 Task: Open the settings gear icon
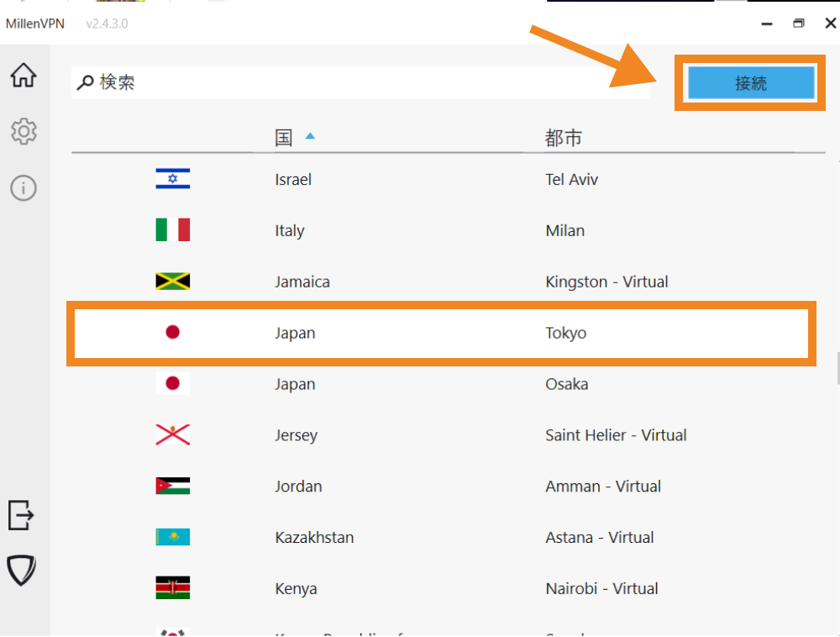pyautogui.click(x=24, y=131)
